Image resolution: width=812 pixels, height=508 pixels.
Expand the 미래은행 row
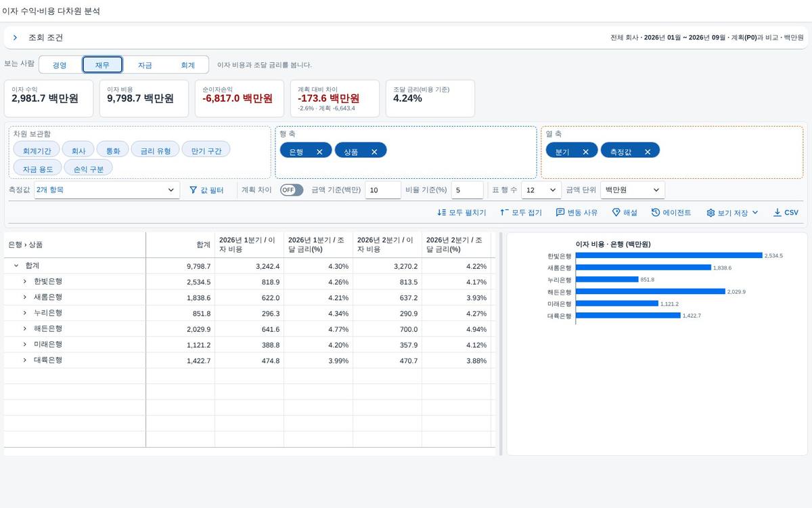point(24,345)
